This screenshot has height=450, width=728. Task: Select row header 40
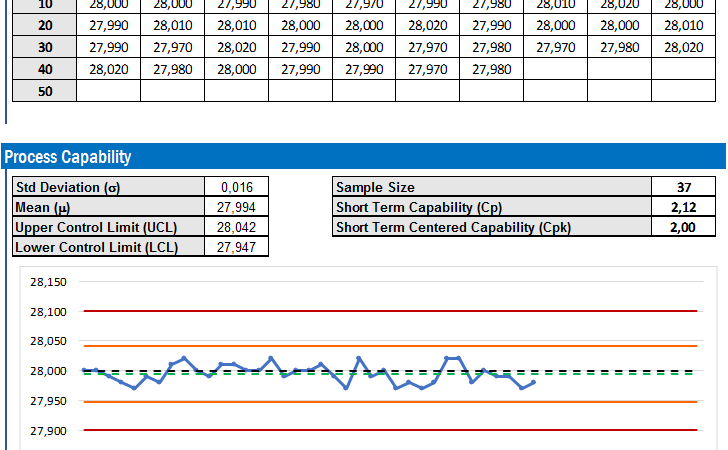coord(45,69)
